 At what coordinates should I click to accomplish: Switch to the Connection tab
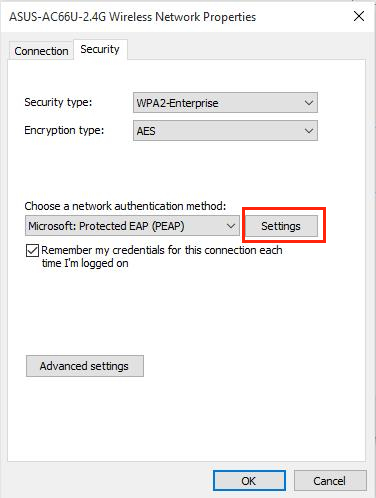[x=41, y=51]
